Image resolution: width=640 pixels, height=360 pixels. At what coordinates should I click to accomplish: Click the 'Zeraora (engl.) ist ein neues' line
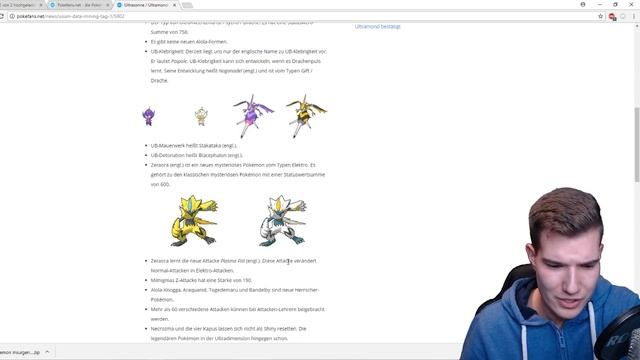(x=233, y=165)
